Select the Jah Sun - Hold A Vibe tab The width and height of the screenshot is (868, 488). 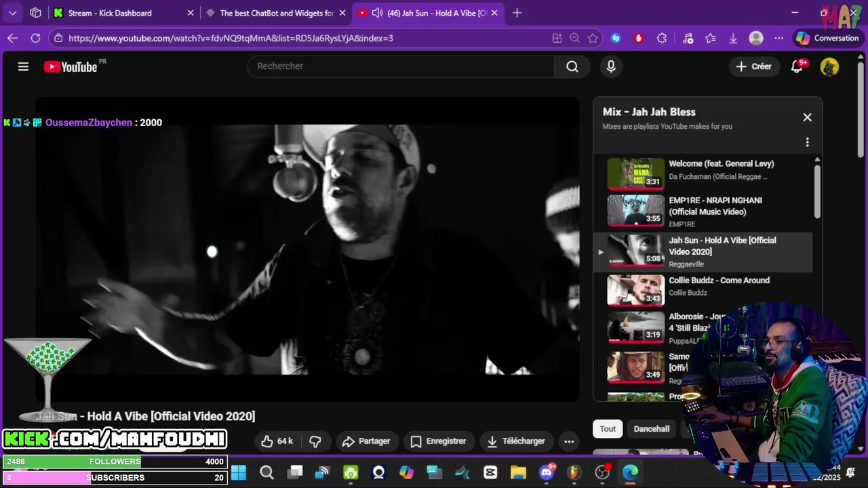pyautogui.click(x=429, y=13)
